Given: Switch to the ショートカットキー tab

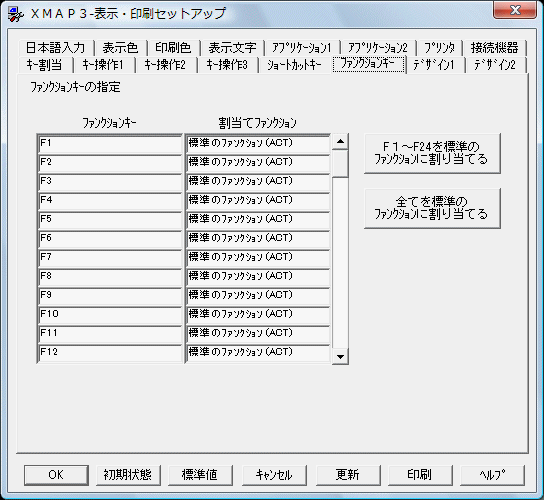Looking at the screenshot, I should [294, 65].
